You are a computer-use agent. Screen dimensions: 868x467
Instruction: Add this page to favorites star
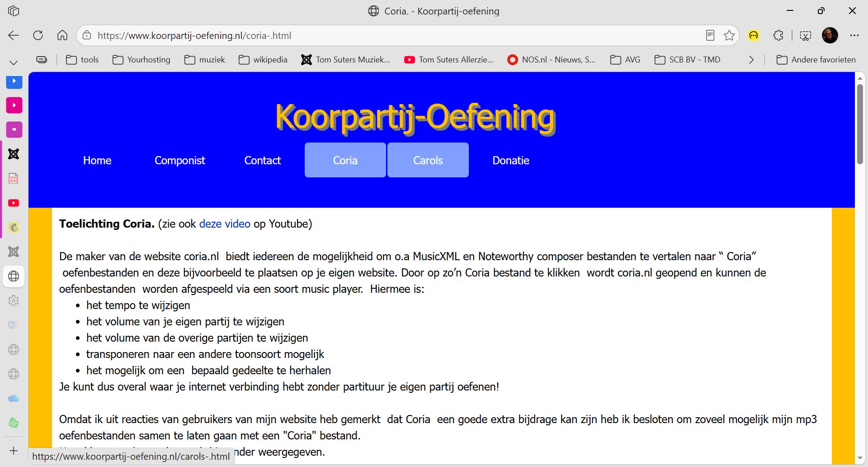729,35
